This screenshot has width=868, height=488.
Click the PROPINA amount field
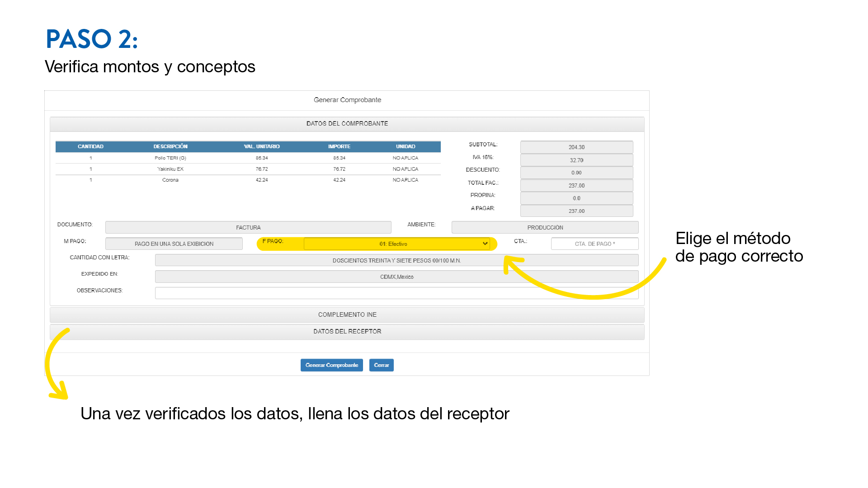coord(576,198)
